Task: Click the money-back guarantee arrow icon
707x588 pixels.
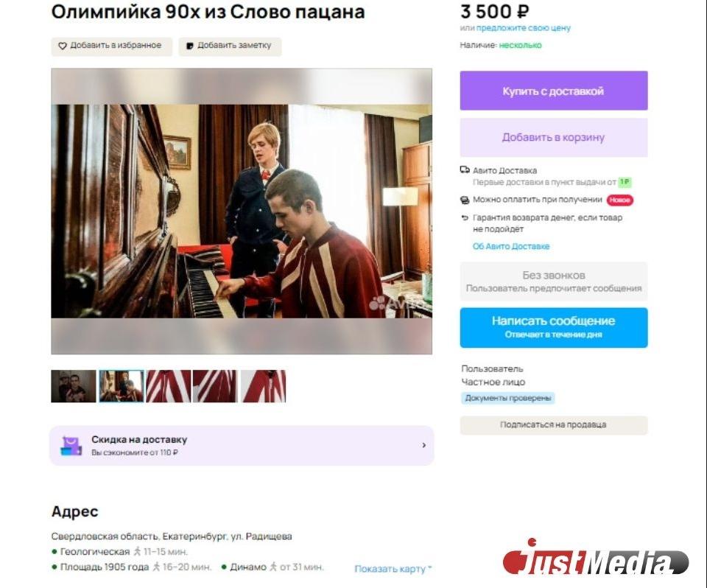Action: point(465,217)
